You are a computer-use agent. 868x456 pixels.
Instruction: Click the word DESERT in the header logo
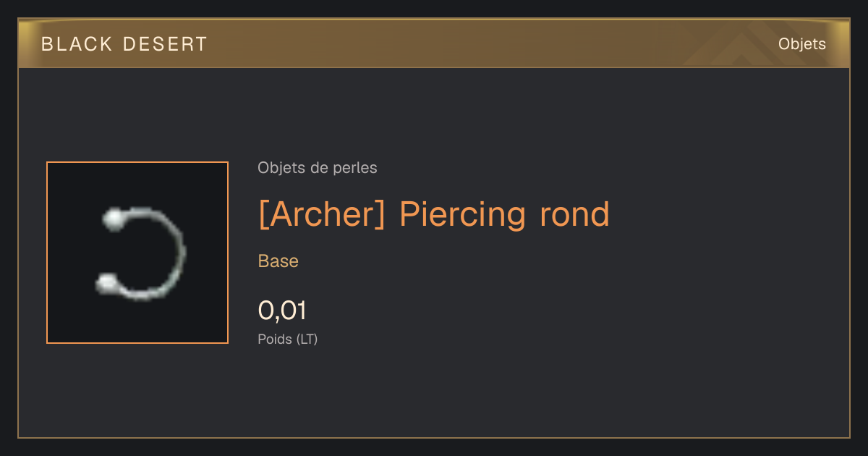click(166, 44)
